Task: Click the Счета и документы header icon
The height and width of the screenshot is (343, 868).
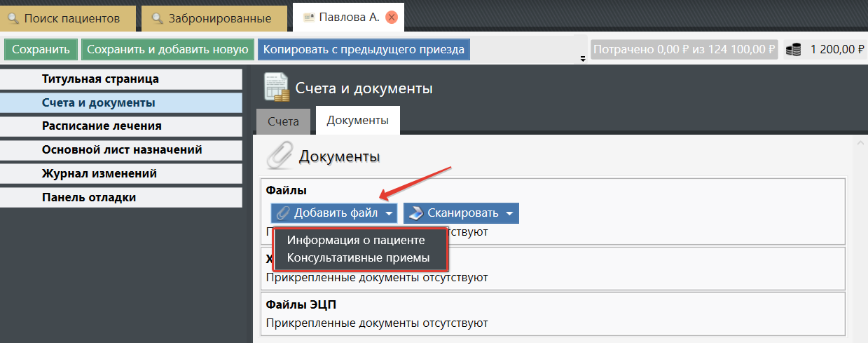Action: click(x=276, y=88)
